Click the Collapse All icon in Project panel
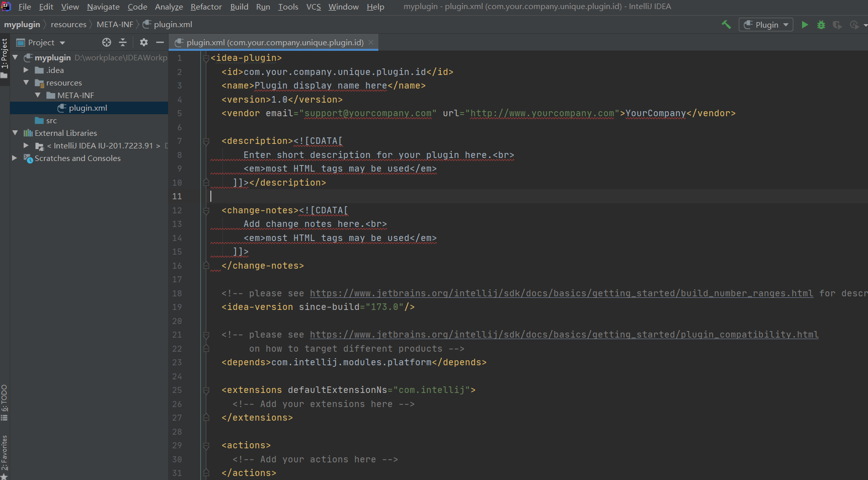 click(x=123, y=42)
